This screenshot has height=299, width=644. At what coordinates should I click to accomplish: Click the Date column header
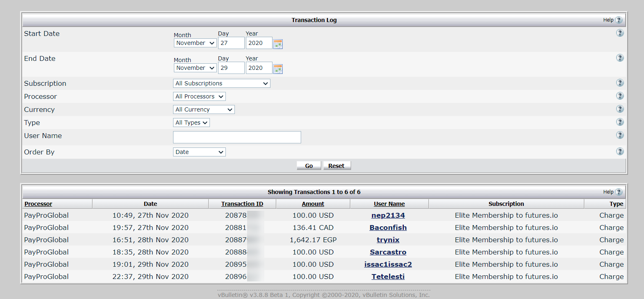(151, 204)
